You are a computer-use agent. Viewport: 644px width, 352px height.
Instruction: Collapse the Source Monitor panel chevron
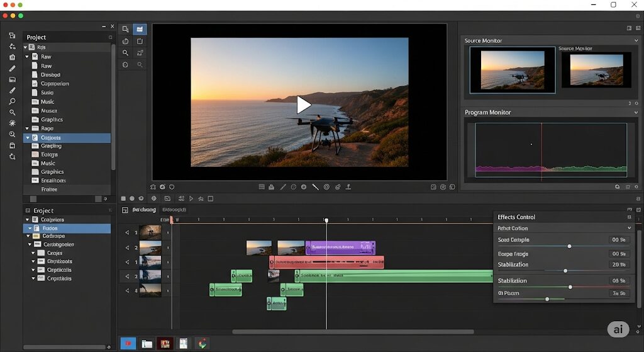pos(636,40)
